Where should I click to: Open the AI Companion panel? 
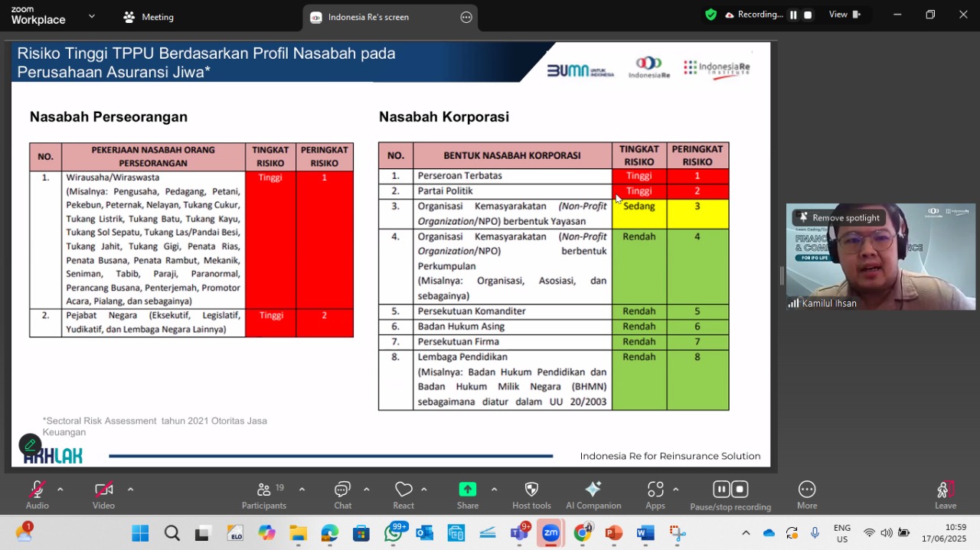pos(593,490)
